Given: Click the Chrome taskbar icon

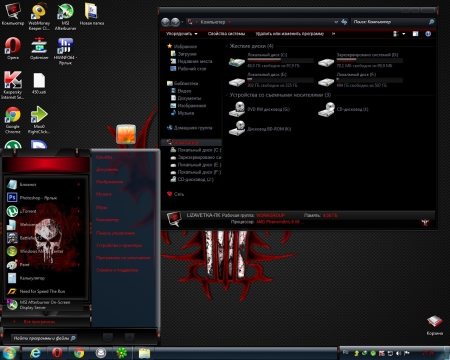Looking at the screenshot, I should tap(79, 353).
